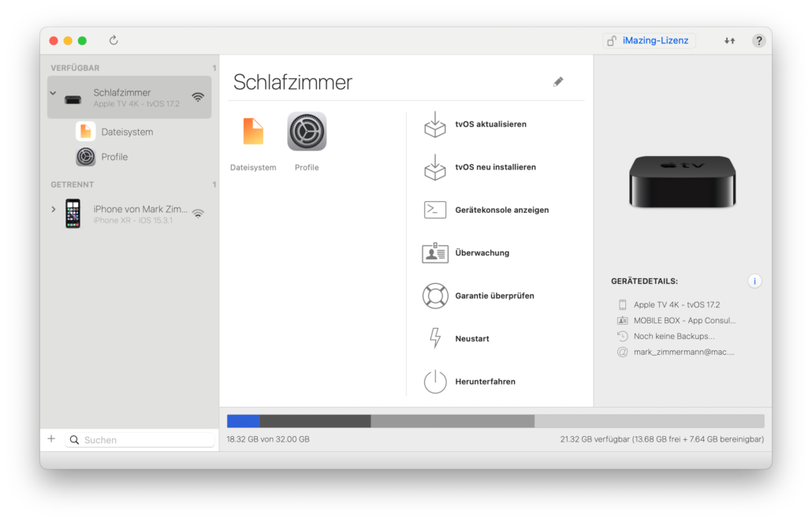Choose tvOS neu installieren action

coord(495,167)
